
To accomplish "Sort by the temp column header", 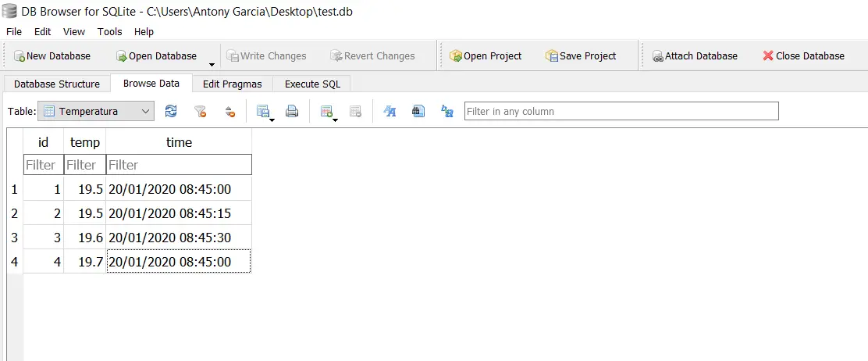I will coord(85,142).
